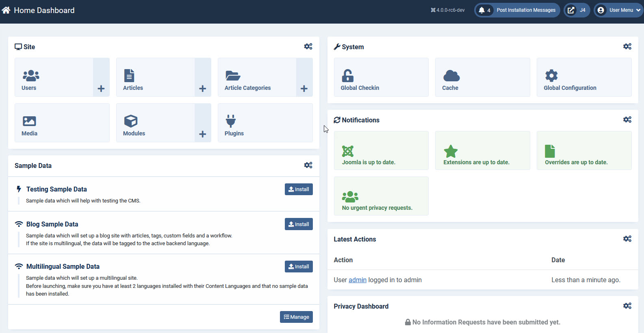Click 'No Information Requests have been submitted yet.' text

[x=486, y=322]
